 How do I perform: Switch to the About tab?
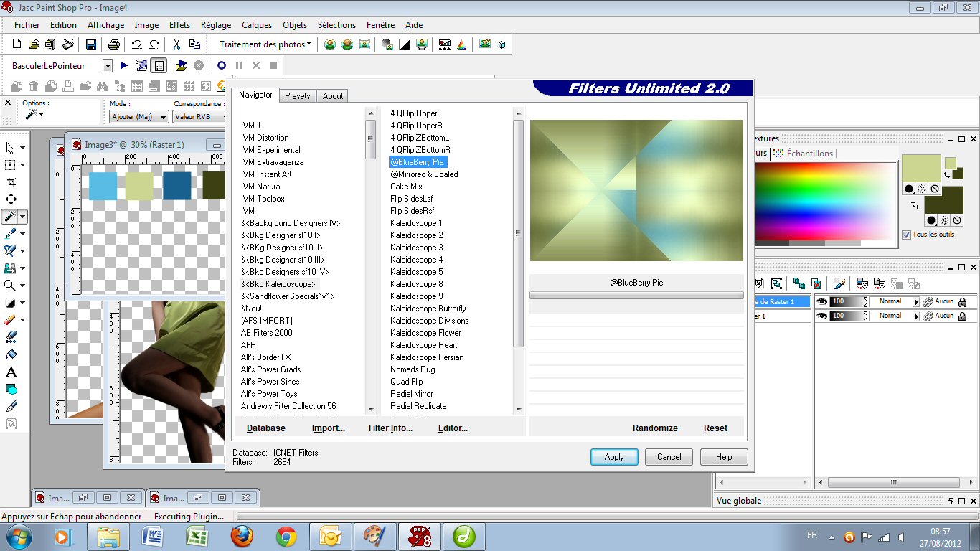(333, 95)
